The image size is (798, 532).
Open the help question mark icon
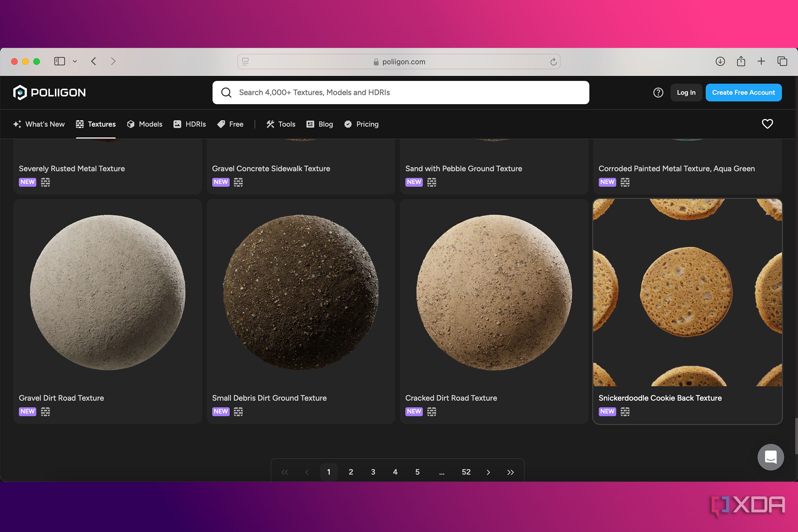tap(658, 92)
